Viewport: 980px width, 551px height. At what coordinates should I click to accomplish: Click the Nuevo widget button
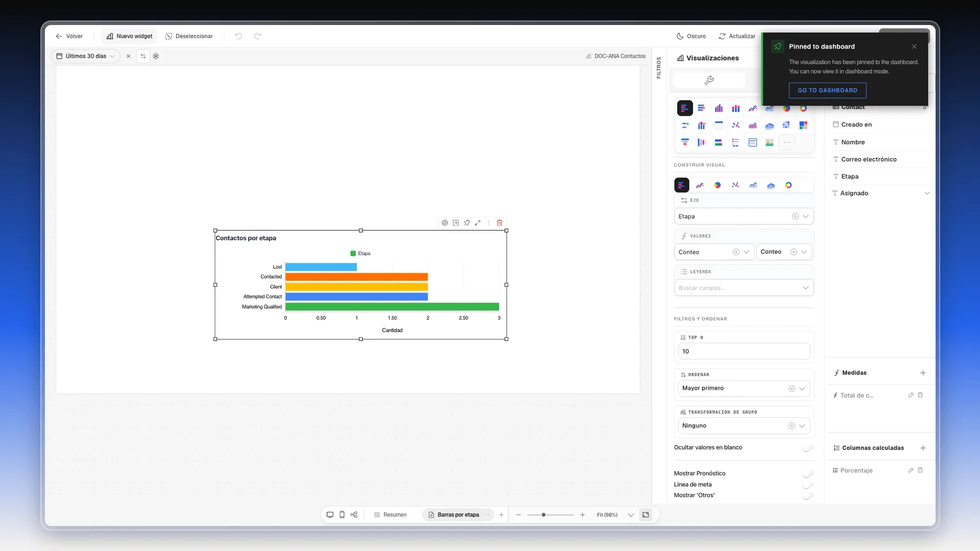[x=130, y=36]
